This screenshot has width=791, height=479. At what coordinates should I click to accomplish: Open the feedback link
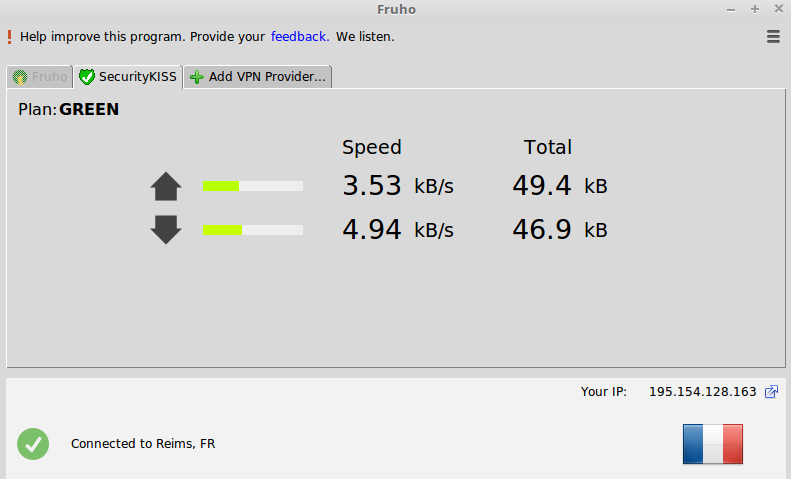click(x=298, y=36)
